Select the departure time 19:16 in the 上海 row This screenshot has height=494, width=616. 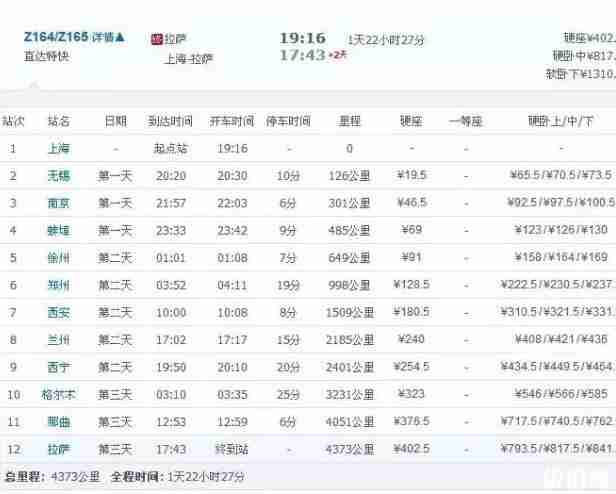[x=233, y=149]
